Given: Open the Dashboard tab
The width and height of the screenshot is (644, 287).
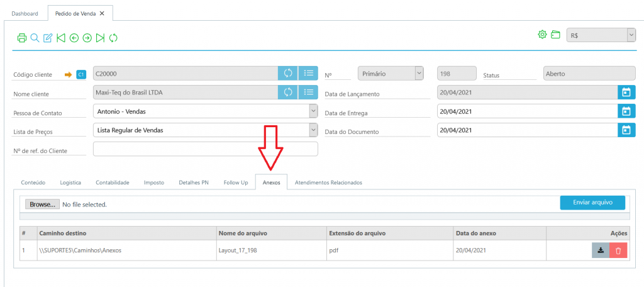Looking at the screenshot, I should (x=25, y=13).
